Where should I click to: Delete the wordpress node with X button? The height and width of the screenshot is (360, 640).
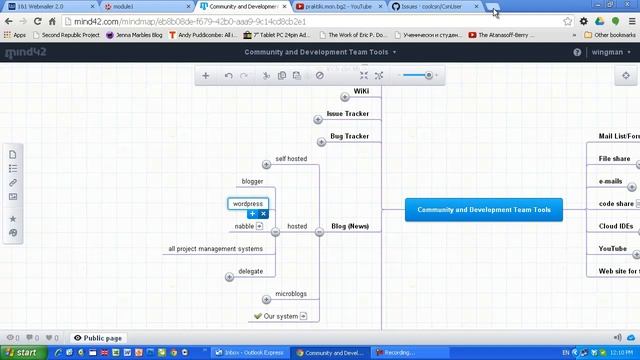(x=263, y=214)
